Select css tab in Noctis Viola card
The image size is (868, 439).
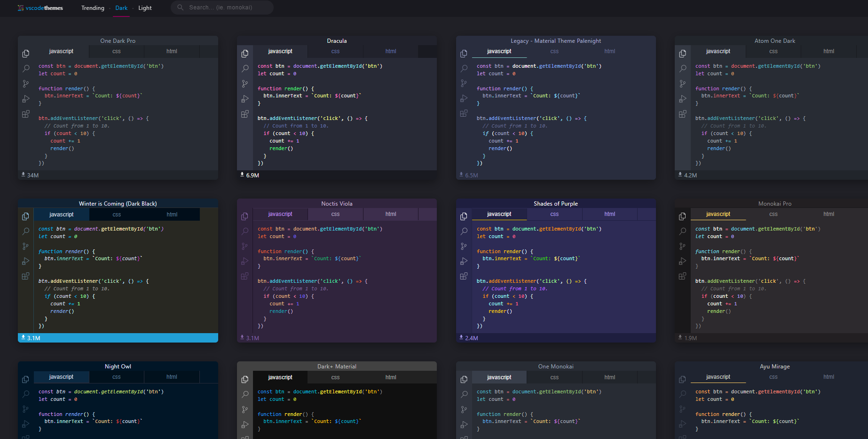click(335, 214)
